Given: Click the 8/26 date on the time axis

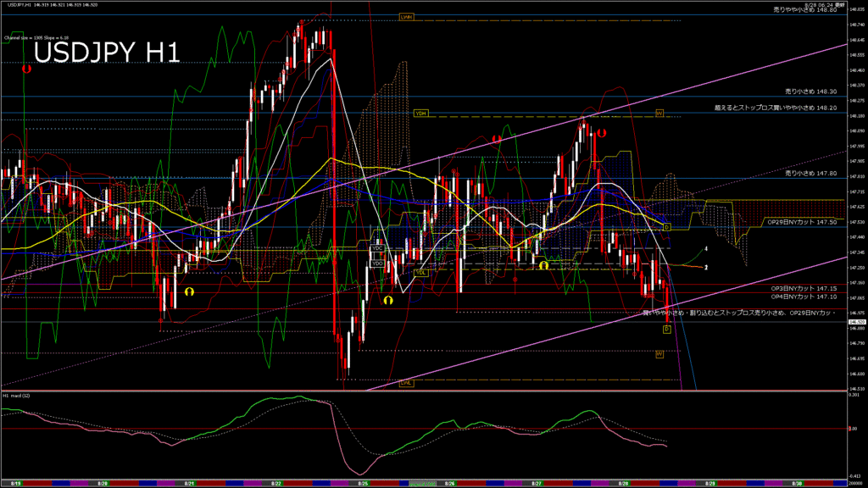Looking at the screenshot, I should (449, 484).
